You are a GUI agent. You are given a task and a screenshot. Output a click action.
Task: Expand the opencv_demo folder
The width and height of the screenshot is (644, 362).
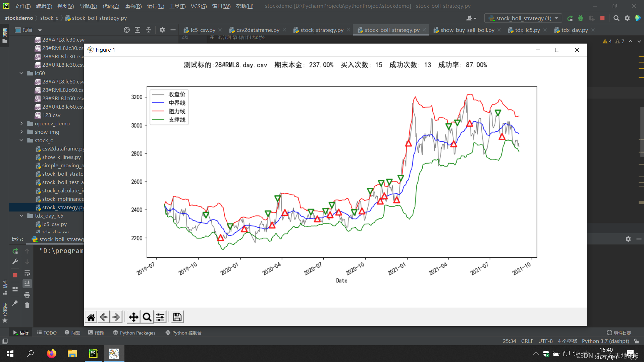point(21,123)
